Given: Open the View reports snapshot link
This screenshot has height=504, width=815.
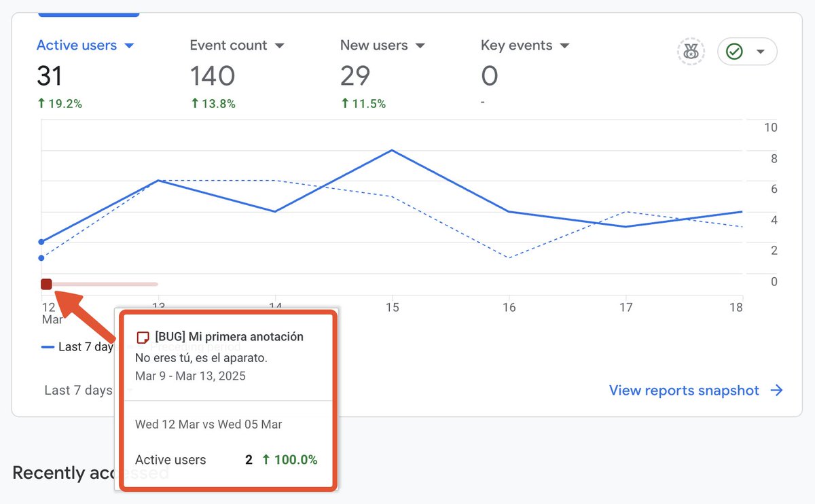Looking at the screenshot, I should 684,391.
